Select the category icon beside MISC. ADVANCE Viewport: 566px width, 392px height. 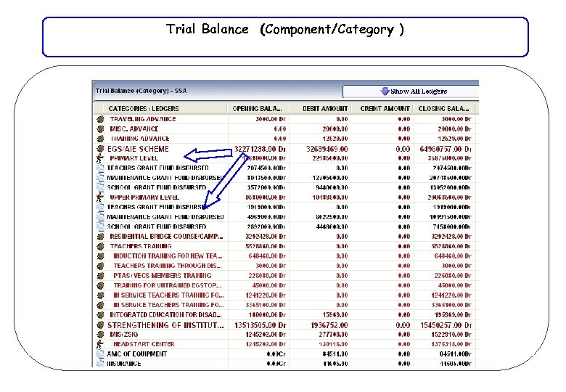[x=100, y=128]
